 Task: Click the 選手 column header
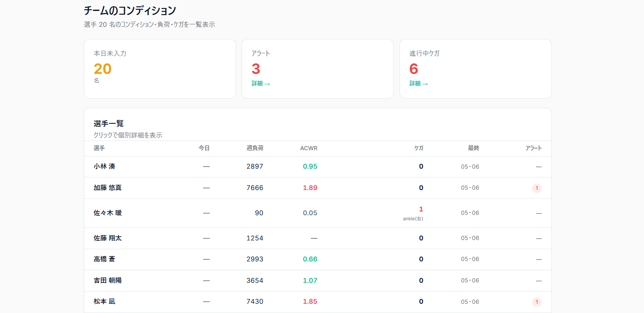99,148
